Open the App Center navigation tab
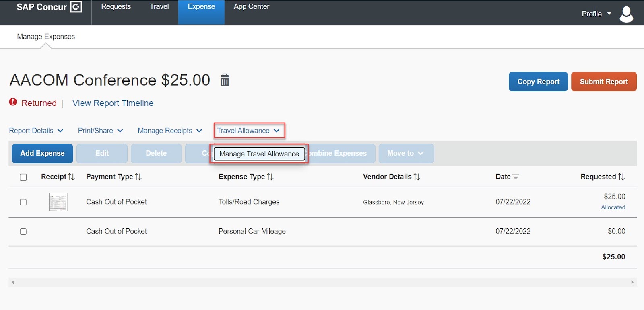Screen dimensions: 644x310 (251, 7)
